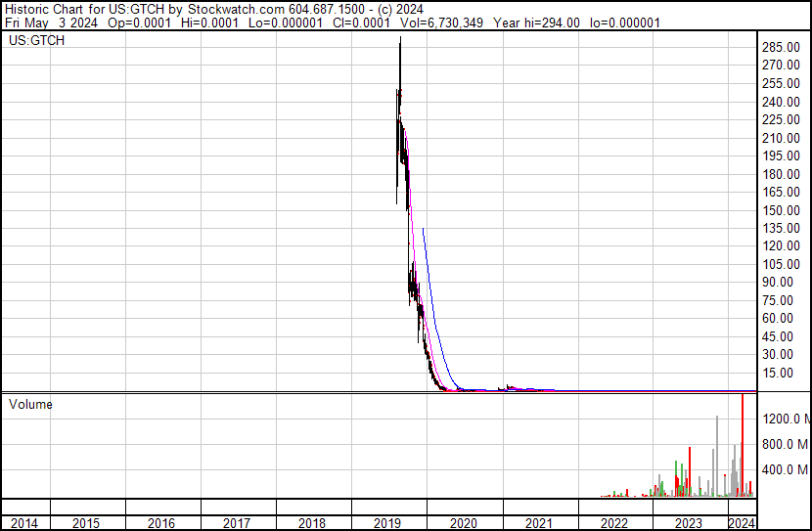Click the Volume panel label

[x=30, y=404]
